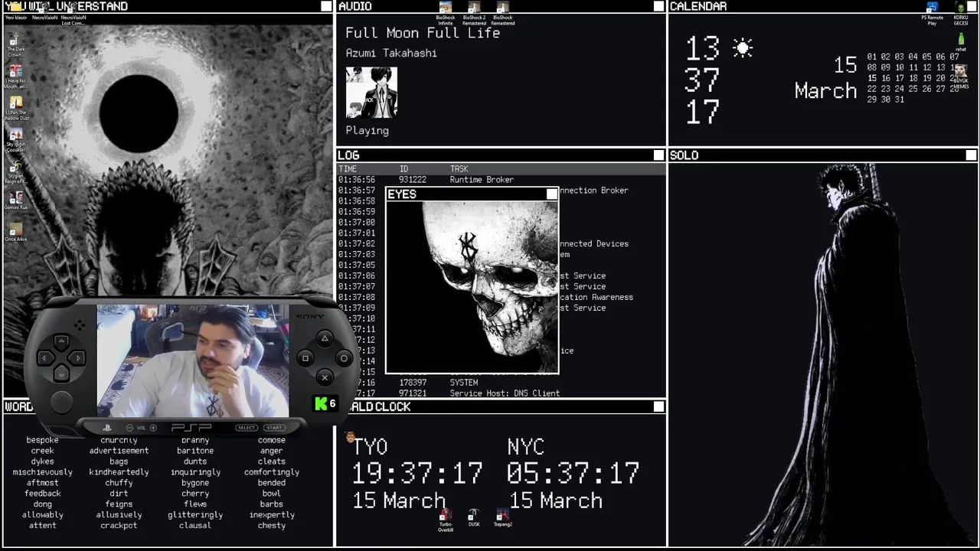Click the NYC time 05:37:17
The width and height of the screenshot is (980, 551).
[x=573, y=474]
